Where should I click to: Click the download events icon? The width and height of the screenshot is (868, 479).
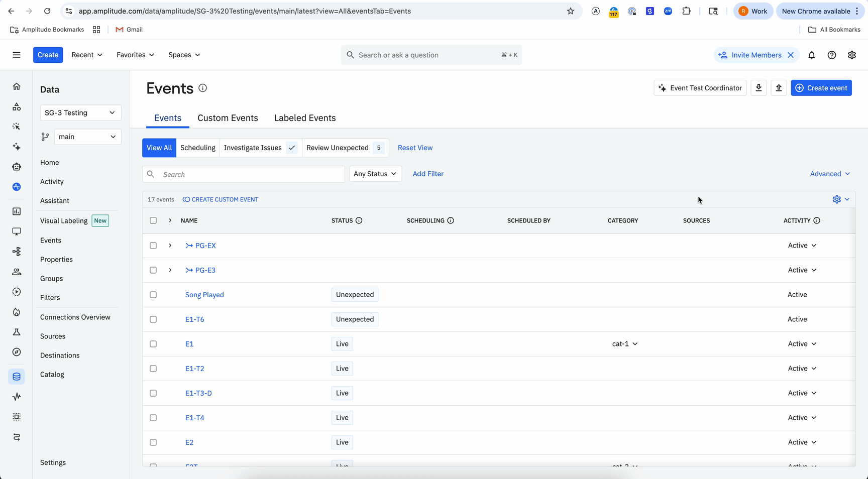pyautogui.click(x=758, y=88)
